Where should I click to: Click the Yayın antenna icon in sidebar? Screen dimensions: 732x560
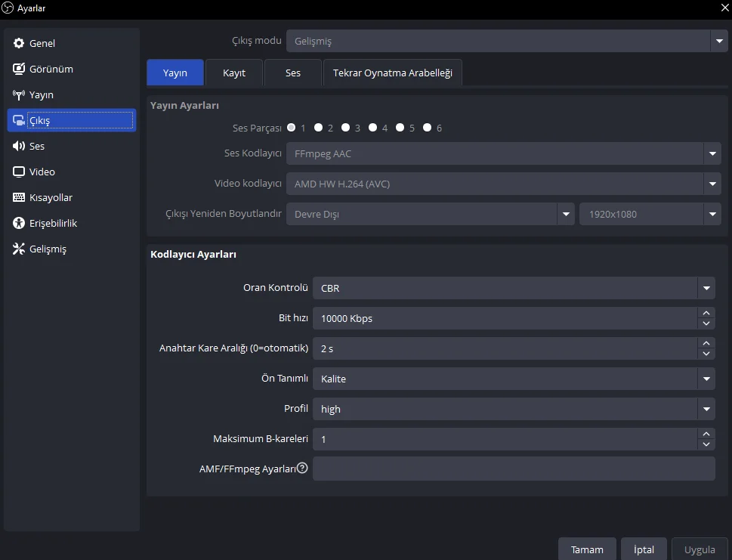[x=19, y=95]
